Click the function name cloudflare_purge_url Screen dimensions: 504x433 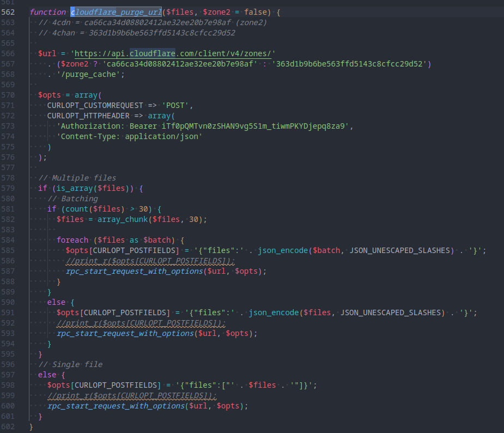tap(116, 12)
